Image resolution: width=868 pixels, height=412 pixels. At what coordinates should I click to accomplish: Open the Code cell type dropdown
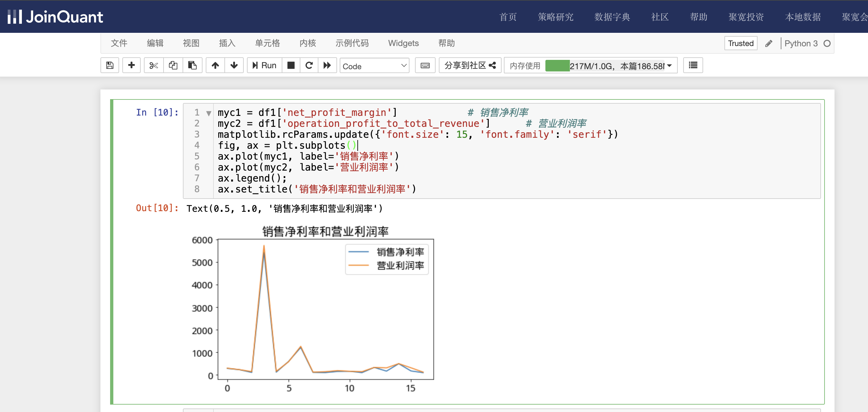[x=374, y=66]
